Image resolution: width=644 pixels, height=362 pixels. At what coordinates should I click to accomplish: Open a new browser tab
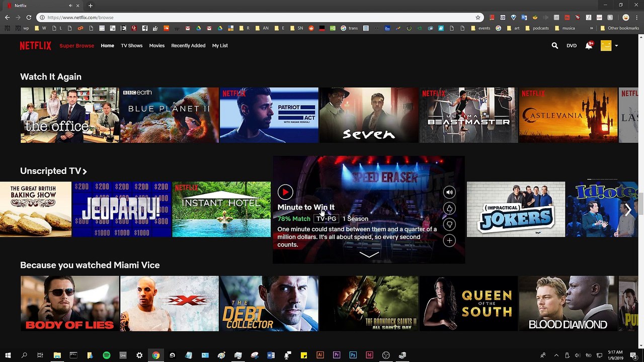tap(91, 6)
